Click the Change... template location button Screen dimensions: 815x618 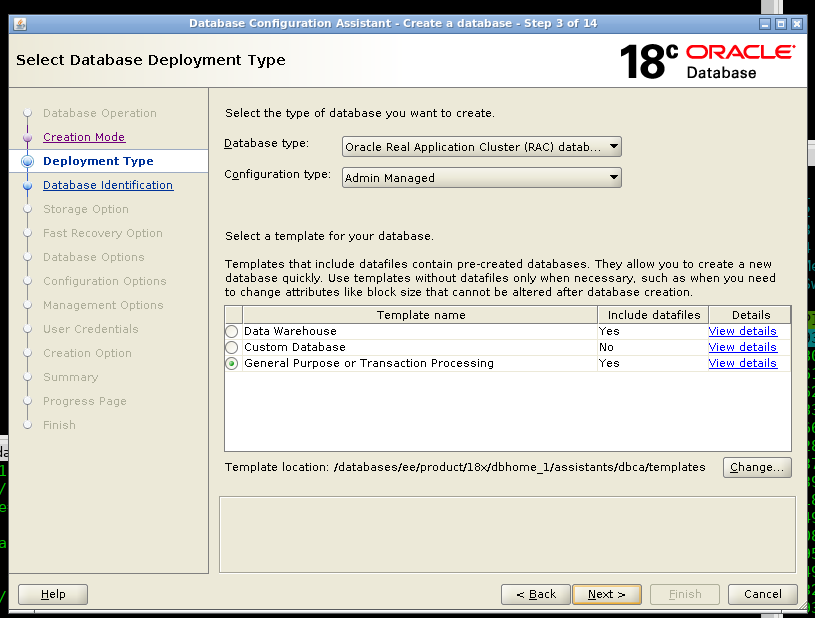click(x=757, y=467)
